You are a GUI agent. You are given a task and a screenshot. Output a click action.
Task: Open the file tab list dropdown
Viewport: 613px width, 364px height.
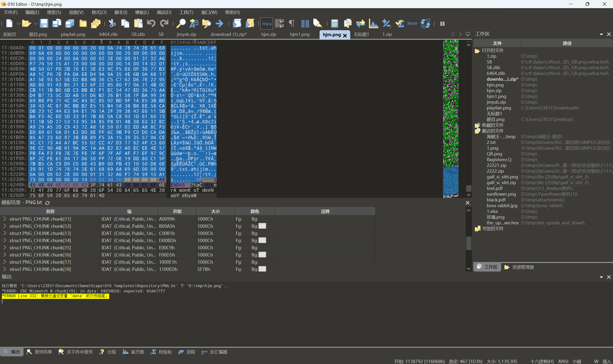[x=468, y=34]
